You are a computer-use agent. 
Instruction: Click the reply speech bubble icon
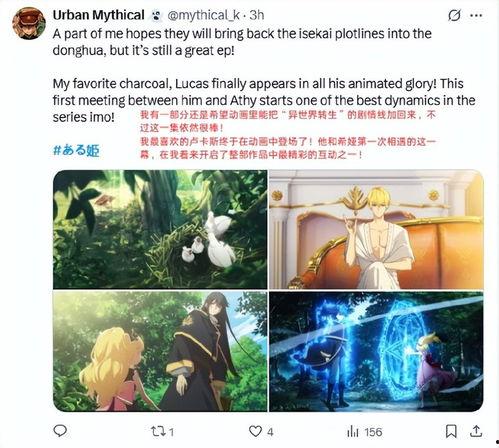coord(60,431)
